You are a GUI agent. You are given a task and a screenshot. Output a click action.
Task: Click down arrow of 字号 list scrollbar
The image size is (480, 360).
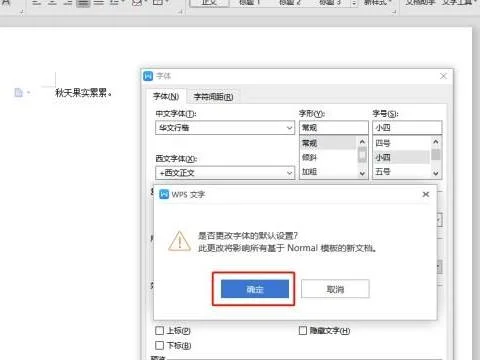tap(436, 173)
